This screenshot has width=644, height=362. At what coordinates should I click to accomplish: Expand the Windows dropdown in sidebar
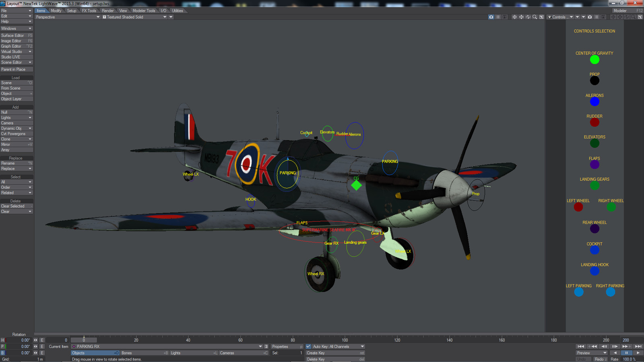[x=17, y=29]
